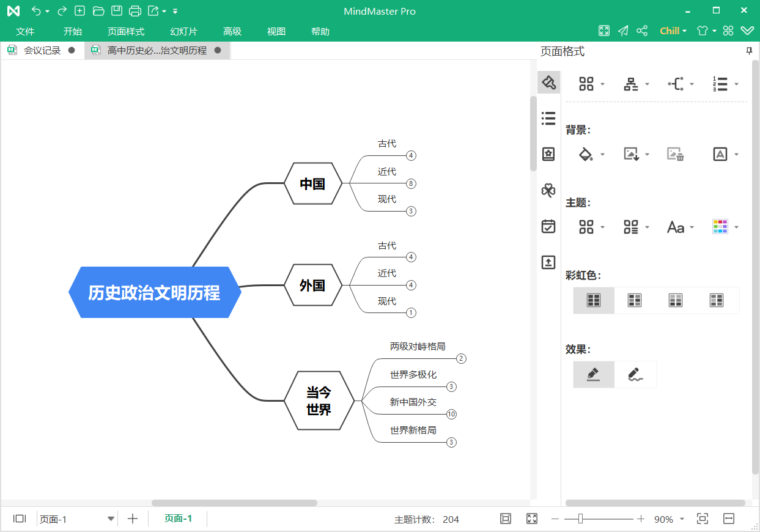Open the Chill account dropdown
Image resolution: width=760 pixels, height=532 pixels.
tap(673, 31)
